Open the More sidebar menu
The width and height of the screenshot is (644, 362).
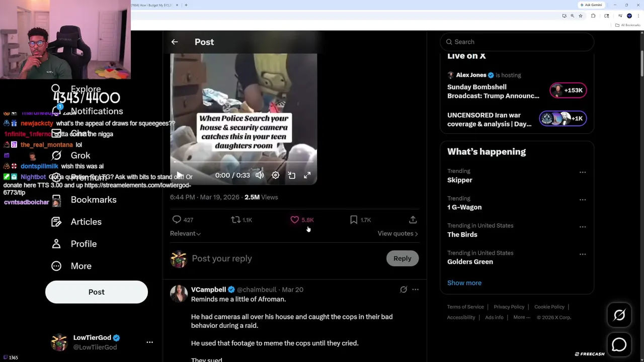71,266
